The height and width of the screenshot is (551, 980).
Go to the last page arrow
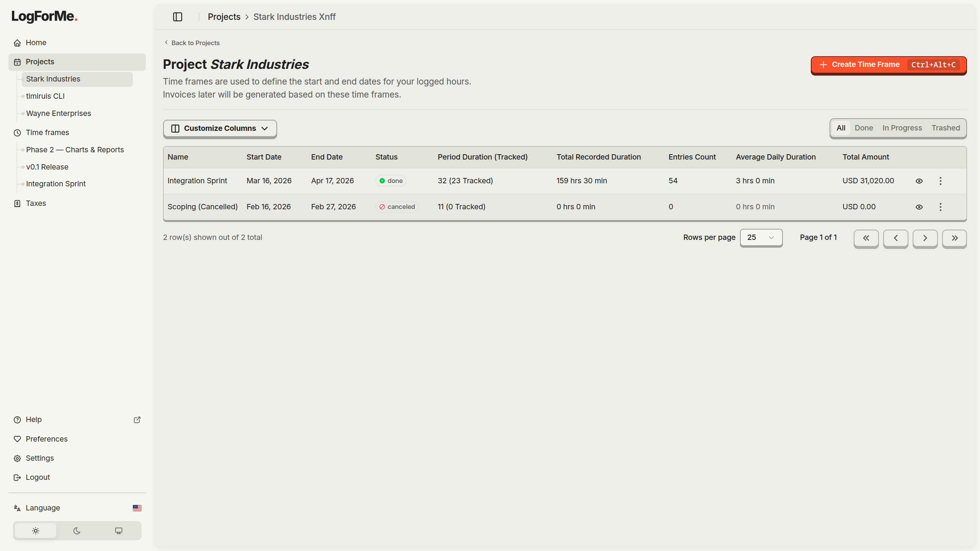(954, 238)
